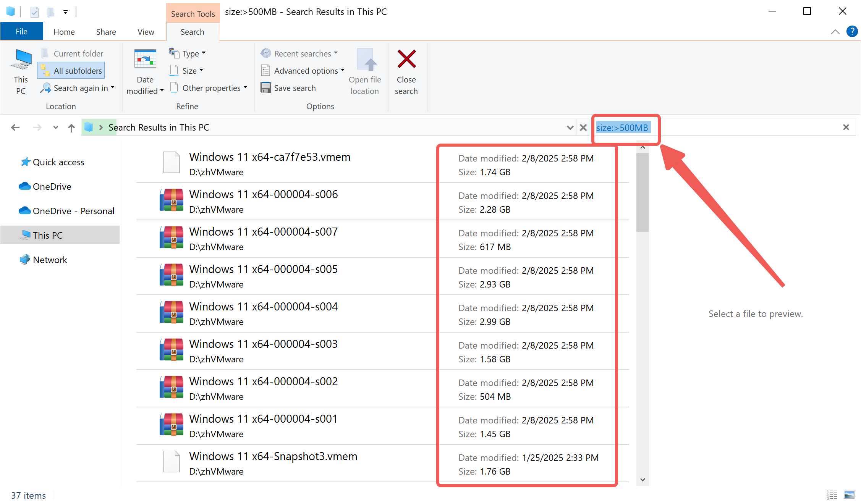
Task: Open Advanced options dropdown
Action: tap(303, 71)
